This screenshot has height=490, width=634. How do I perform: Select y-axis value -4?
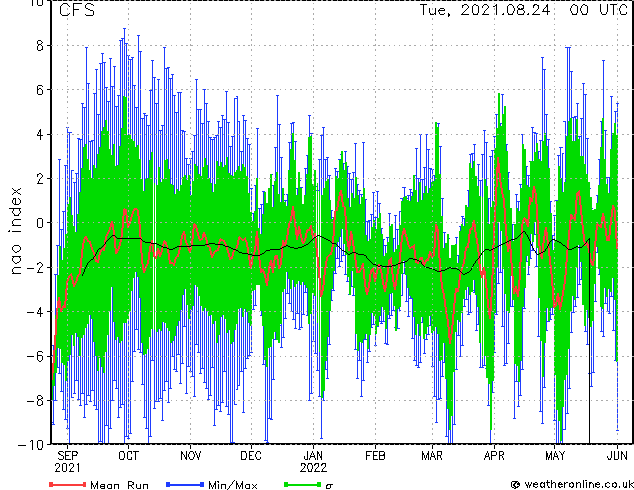coord(35,312)
